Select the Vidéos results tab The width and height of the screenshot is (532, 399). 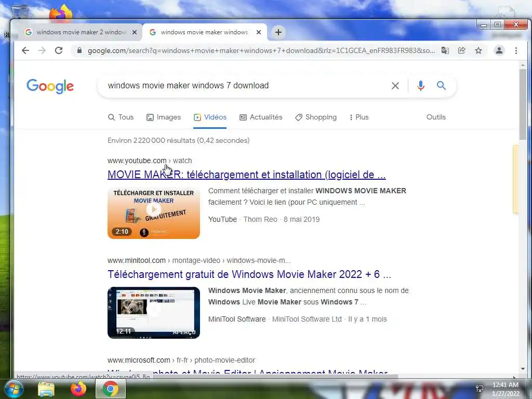click(210, 117)
